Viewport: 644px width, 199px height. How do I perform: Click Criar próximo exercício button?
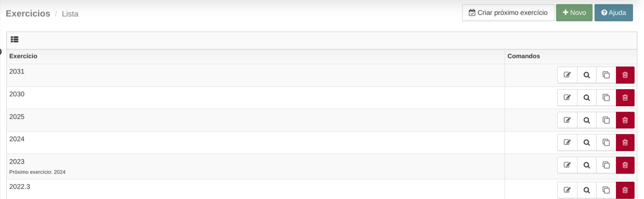(x=508, y=13)
